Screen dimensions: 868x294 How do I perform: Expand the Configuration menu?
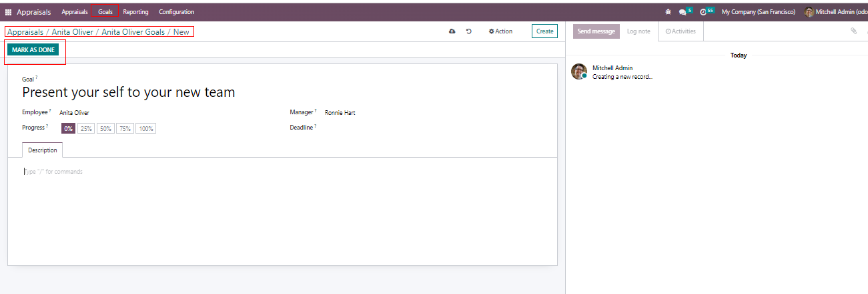point(176,12)
